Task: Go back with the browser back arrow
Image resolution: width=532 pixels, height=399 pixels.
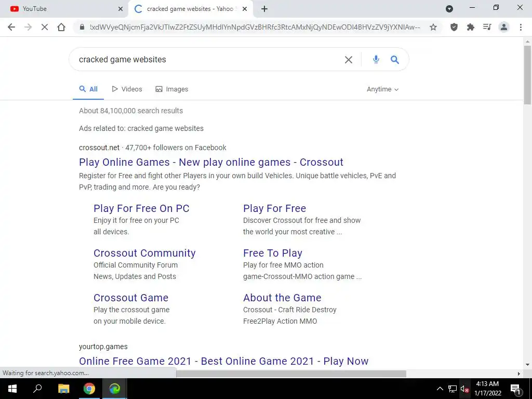Action: (x=11, y=27)
